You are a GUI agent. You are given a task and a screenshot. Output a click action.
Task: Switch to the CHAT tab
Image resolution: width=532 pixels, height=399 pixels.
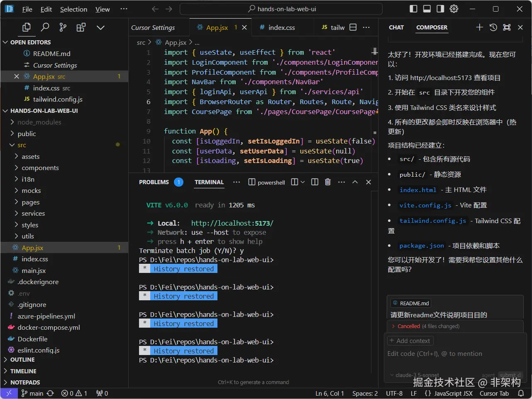point(396,27)
